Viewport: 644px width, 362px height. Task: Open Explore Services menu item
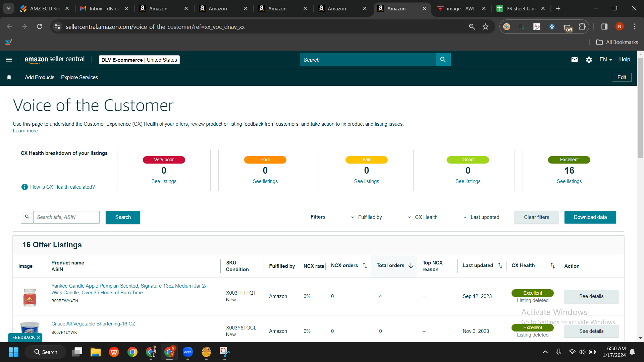point(79,77)
